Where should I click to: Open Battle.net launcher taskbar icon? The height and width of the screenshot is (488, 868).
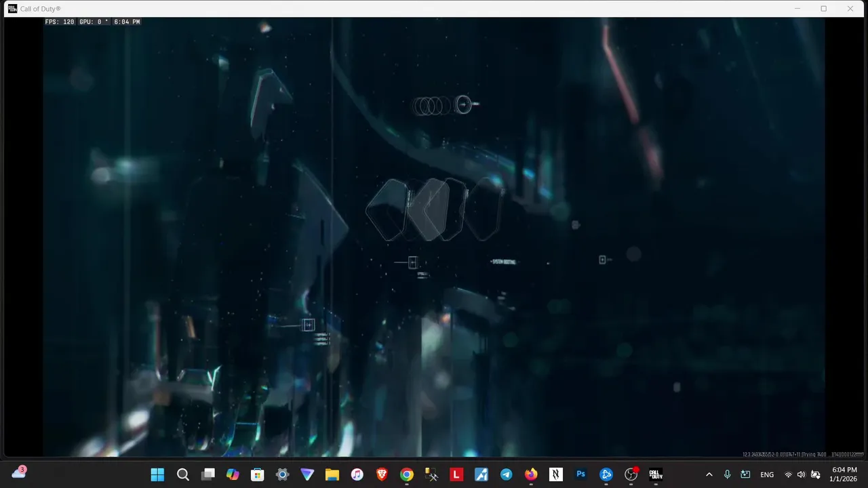point(606,474)
